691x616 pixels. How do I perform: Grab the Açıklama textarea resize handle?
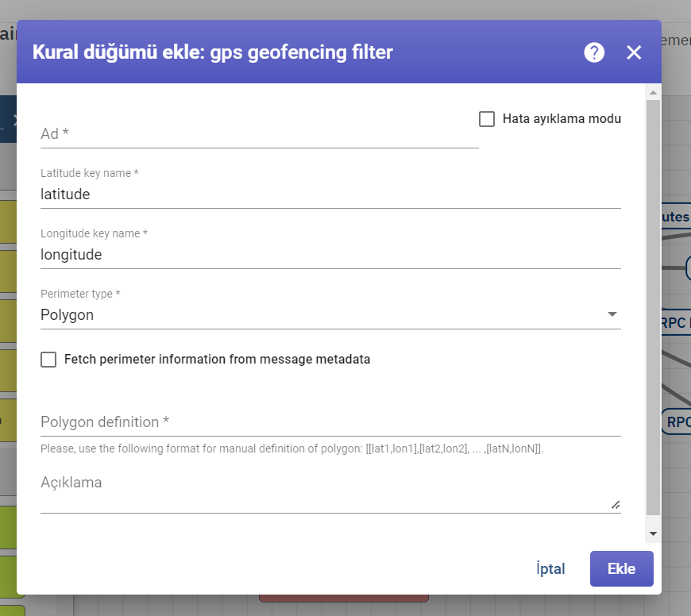click(616, 505)
